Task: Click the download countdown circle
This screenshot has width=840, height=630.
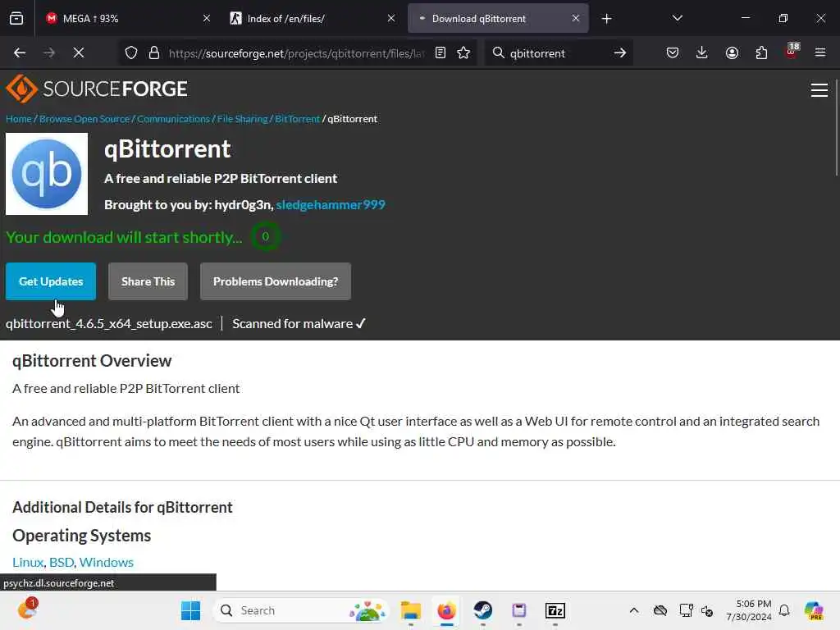Action: 265,236
